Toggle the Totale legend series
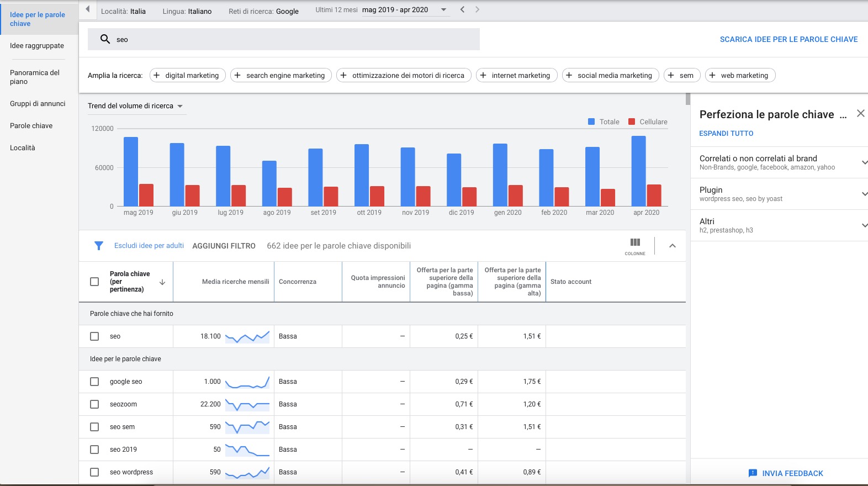Image resolution: width=868 pixels, height=486 pixels. pyautogui.click(x=604, y=121)
